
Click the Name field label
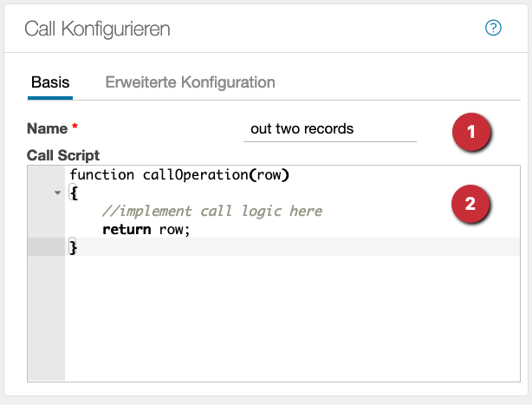[x=47, y=129]
